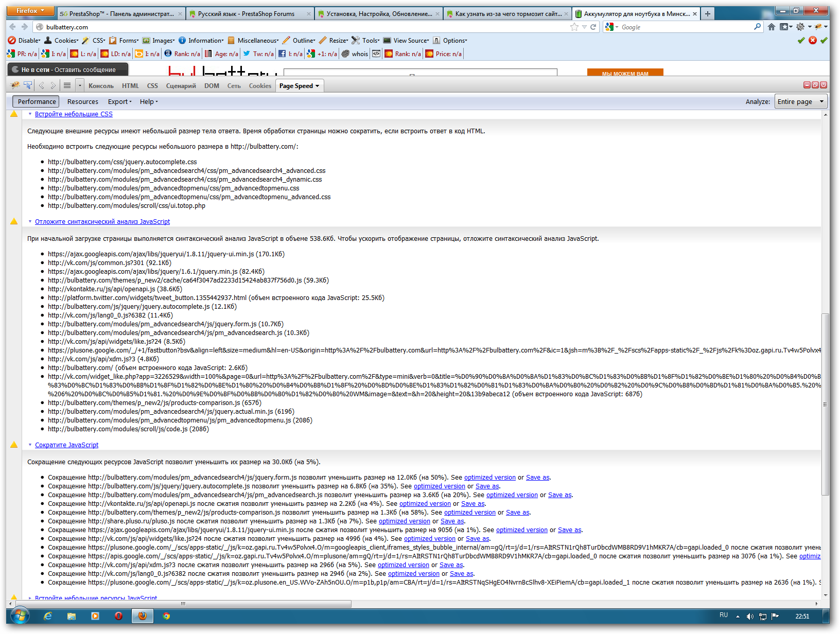The width and height of the screenshot is (840, 634).
Task: Switch to the Firebug Сценарий tab
Action: 181,86
